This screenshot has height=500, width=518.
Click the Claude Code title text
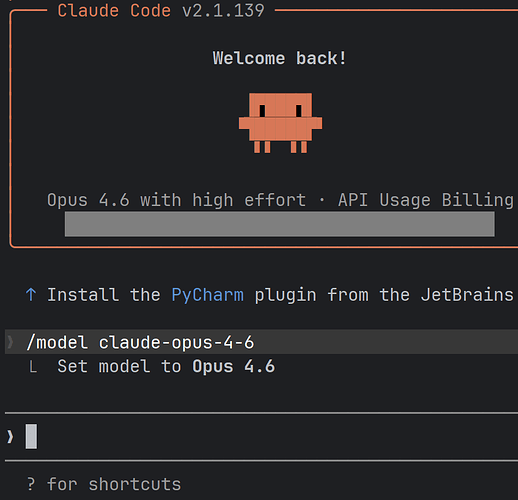[x=114, y=10]
